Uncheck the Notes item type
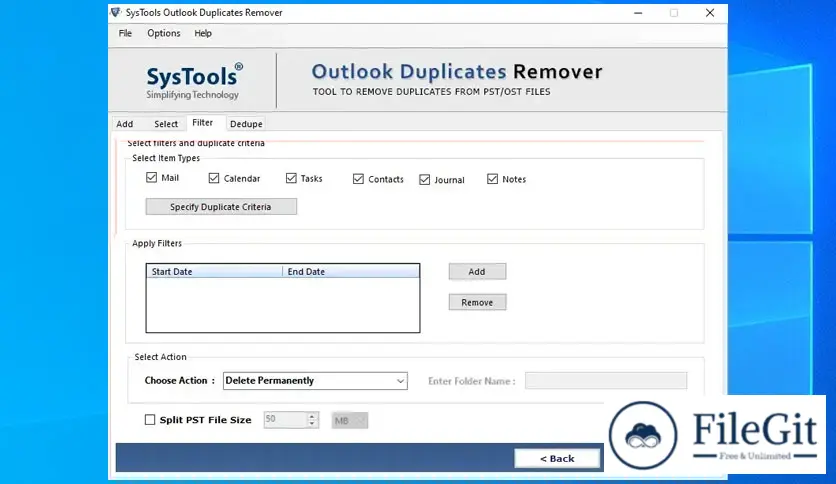 [493, 179]
